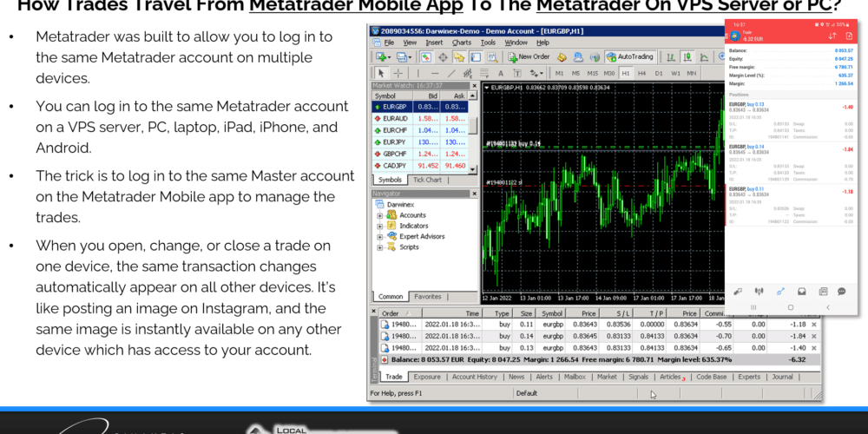This screenshot has width=868, height=434.
Task: Open the Window menu
Action: coord(516,43)
